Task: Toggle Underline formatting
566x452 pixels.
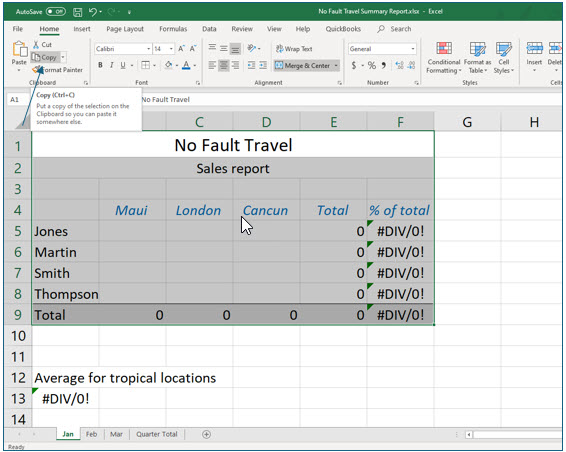Action: (123, 65)
